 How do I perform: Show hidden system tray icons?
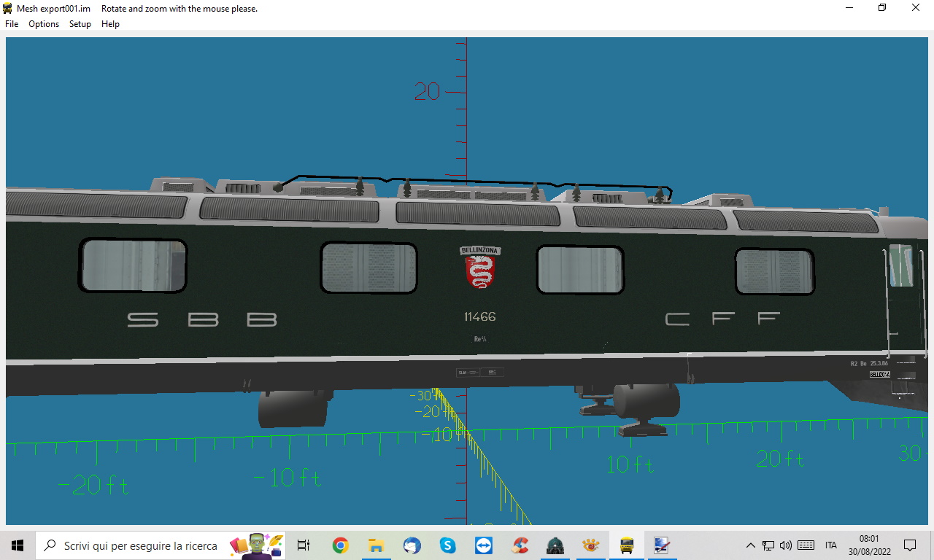750,545
